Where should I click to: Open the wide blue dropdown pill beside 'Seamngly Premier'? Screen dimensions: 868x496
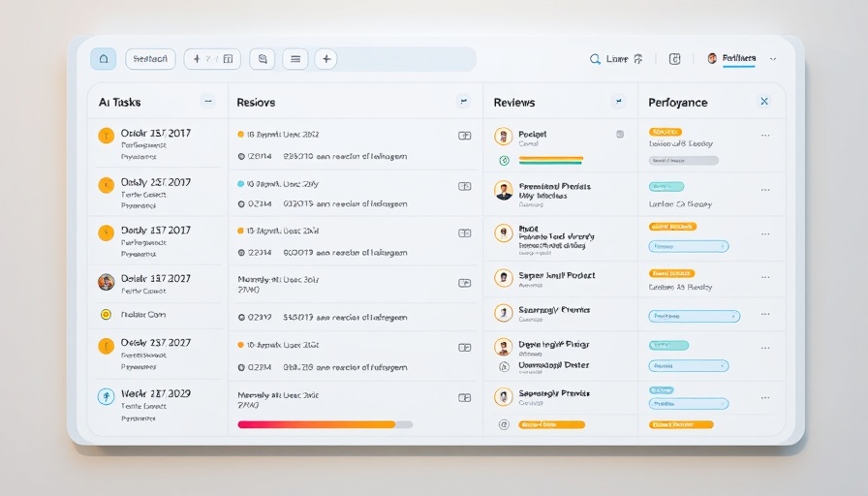click(x=695, y=316)
